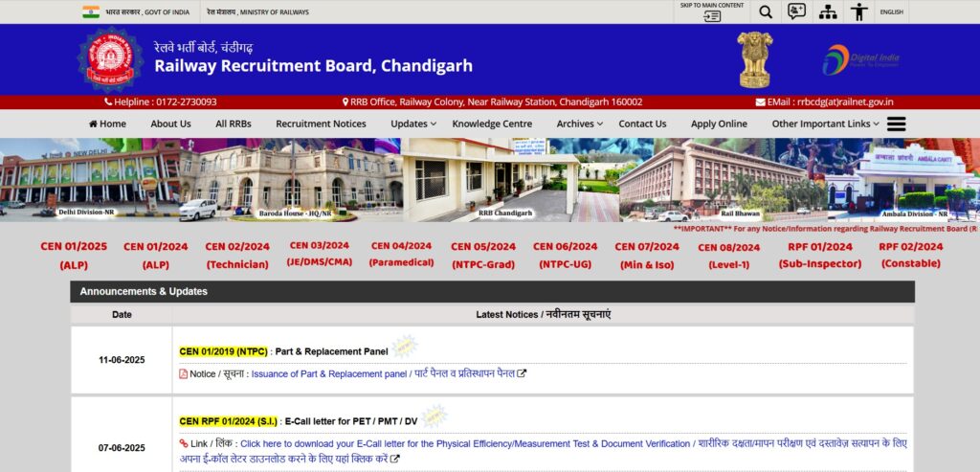Screen dimensions: 980x472
Task: Expand the Updates dropdown
Action: click(413, 124)
